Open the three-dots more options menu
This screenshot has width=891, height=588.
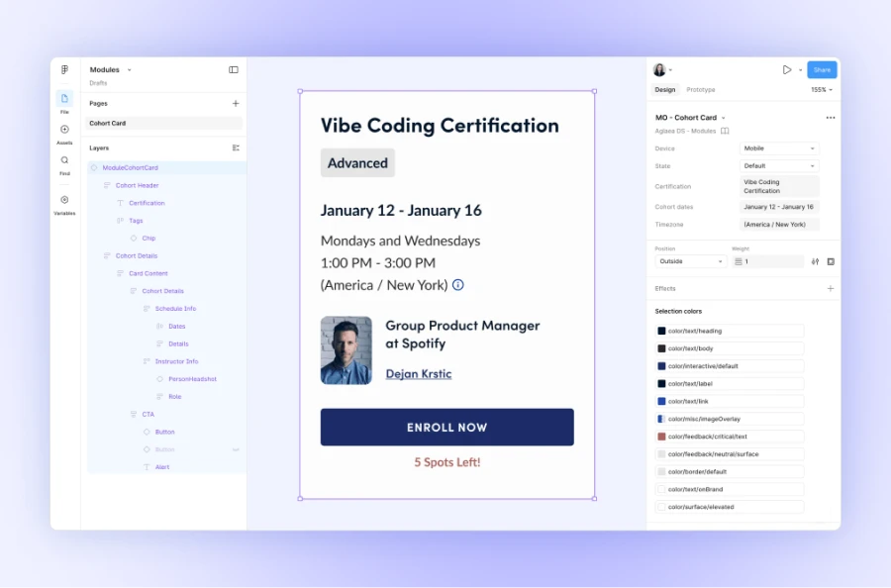pyautogui.click(x=831, y=118)
